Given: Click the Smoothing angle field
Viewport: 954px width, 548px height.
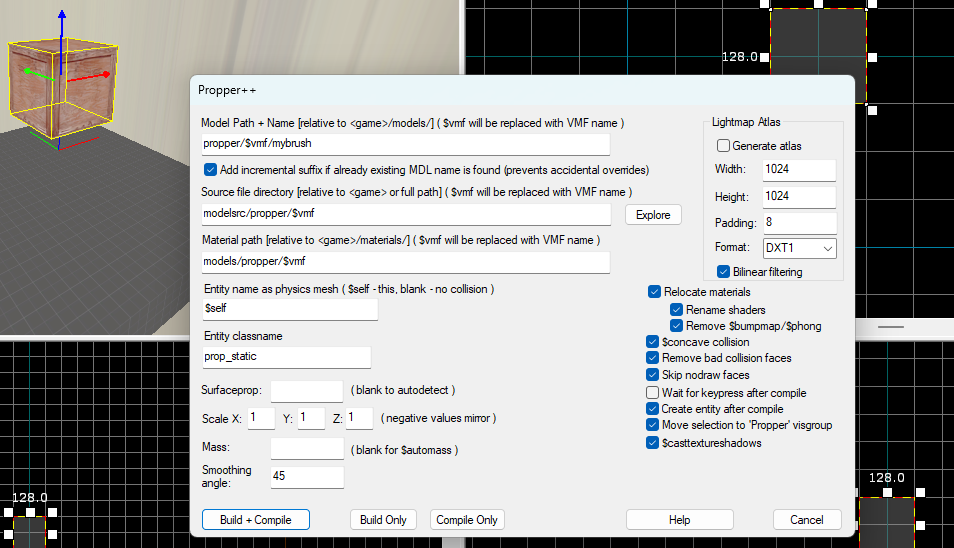Looking at the screenshot, I should (307, 477).
